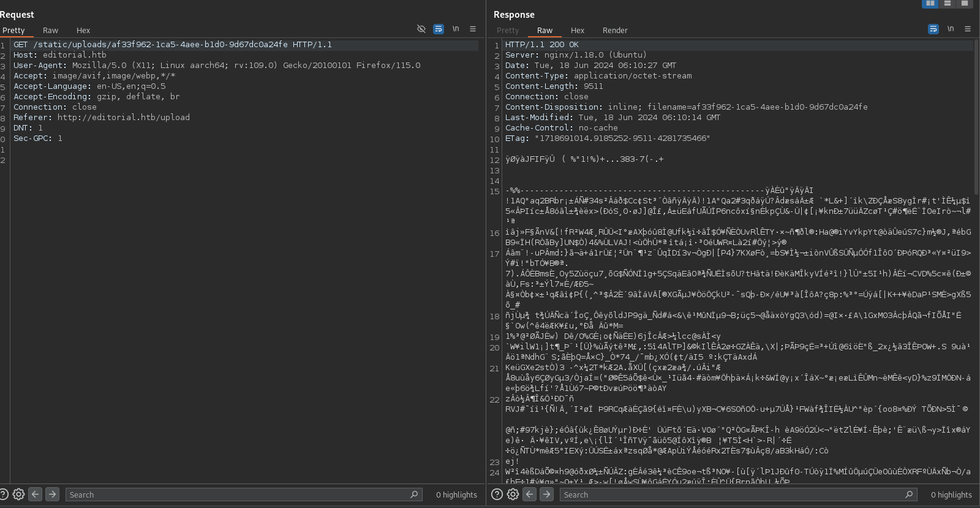This screenshot has height=508, width=980.
Task: Open the Response Render tab
Action: [x=615, y=30]
